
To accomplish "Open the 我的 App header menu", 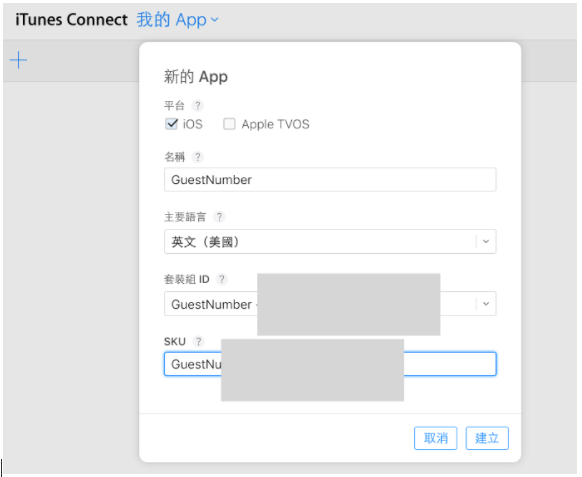I will point(177,20).
